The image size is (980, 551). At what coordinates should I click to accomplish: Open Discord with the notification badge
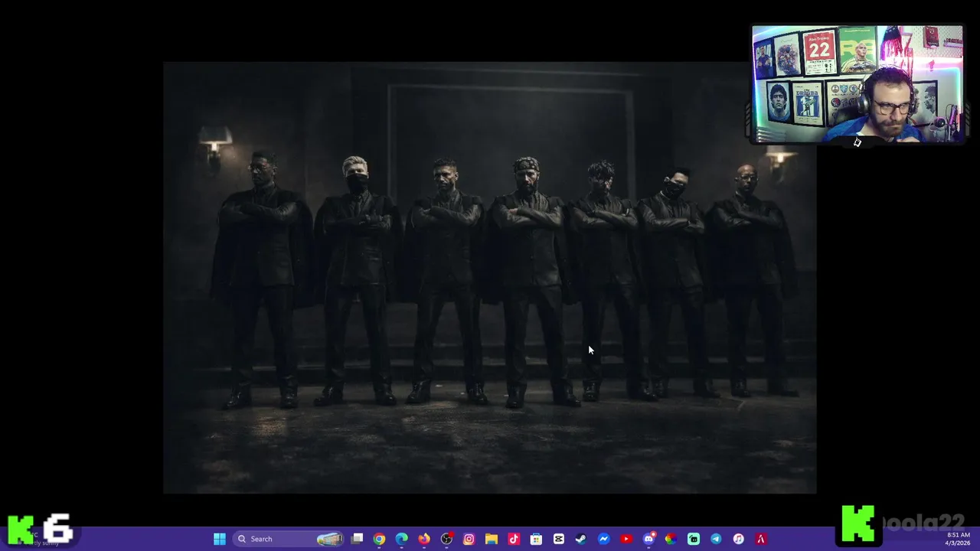click(x=648, y=539)
